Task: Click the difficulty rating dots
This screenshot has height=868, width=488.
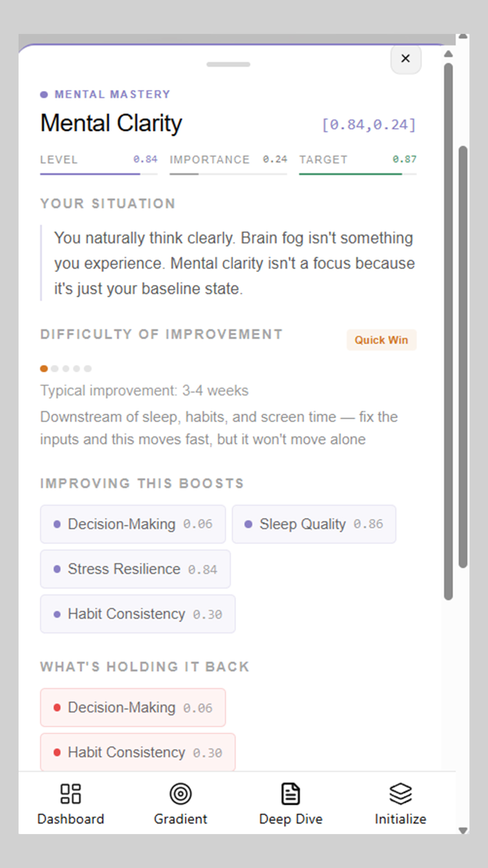Action: click(66, 368)
